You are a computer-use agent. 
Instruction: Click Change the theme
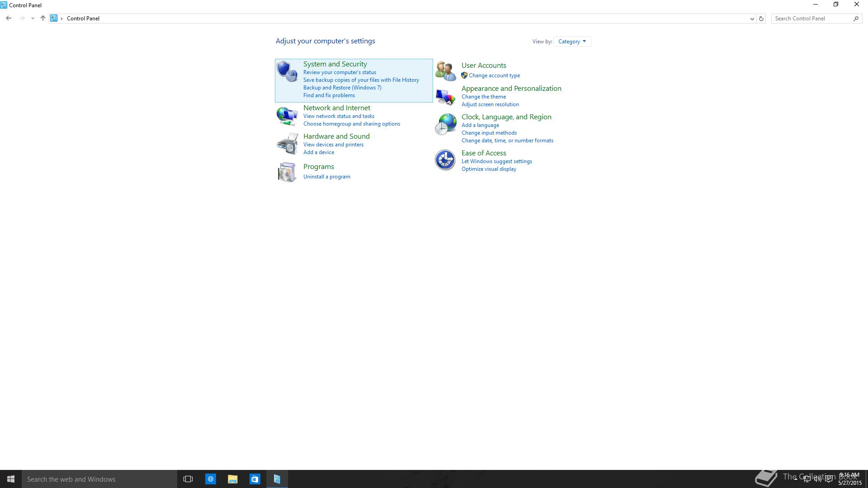pos(484,97)
